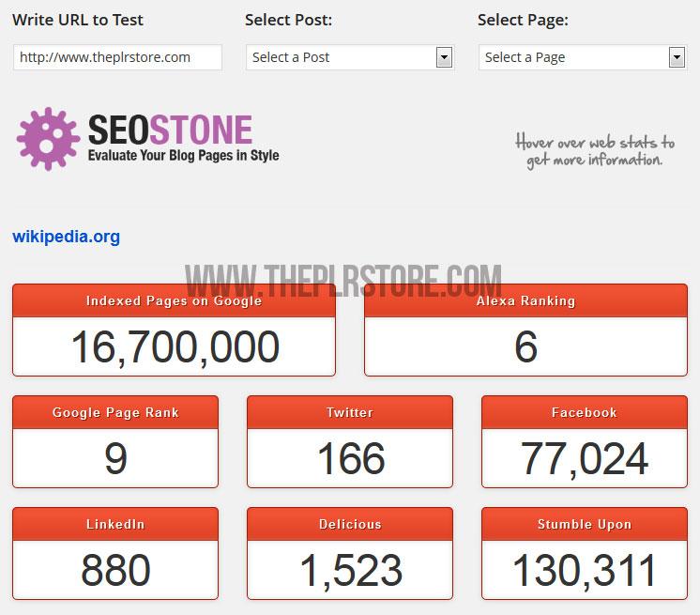Click the Delicious stat header

coord(350,524)
